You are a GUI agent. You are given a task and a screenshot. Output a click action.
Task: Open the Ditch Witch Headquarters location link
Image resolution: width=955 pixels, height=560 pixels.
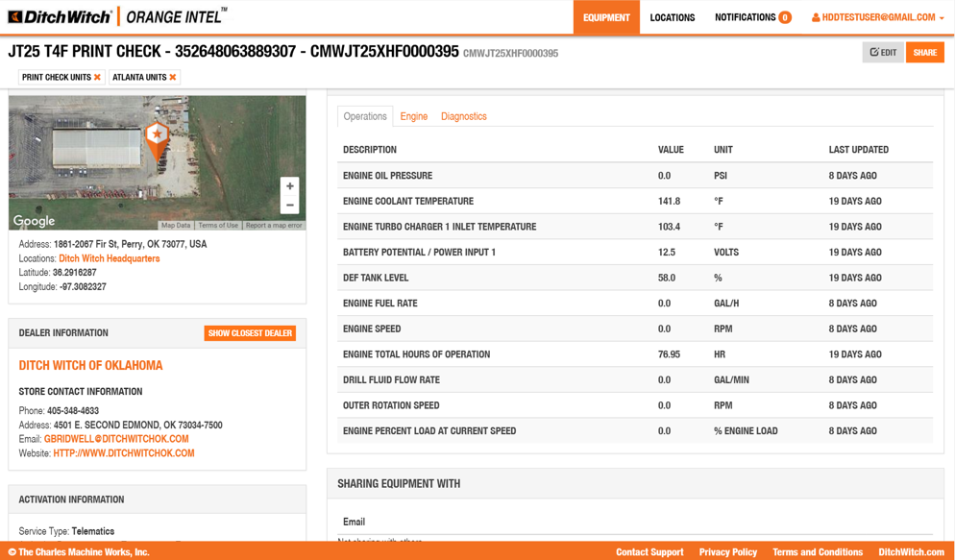pyautogui.click(x=109, y=258)
